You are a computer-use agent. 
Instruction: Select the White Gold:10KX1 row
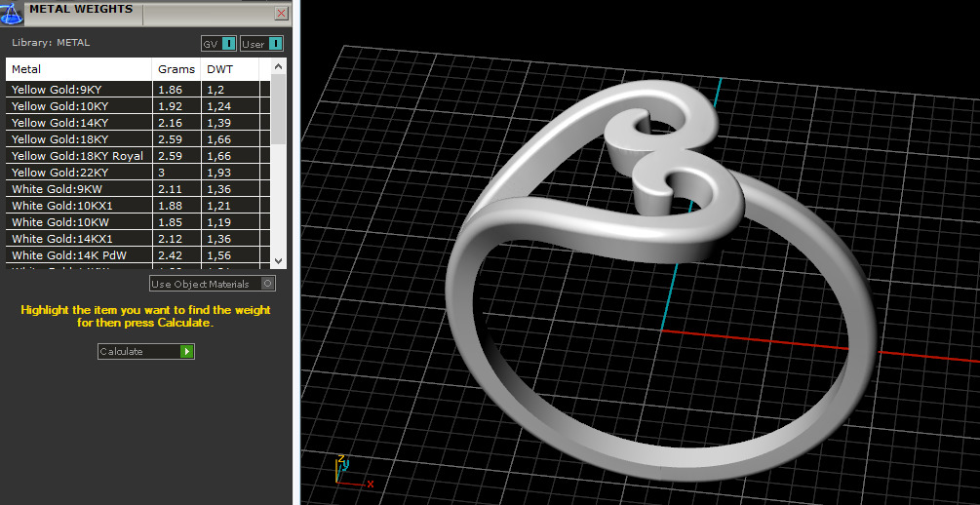click(138, 205)
